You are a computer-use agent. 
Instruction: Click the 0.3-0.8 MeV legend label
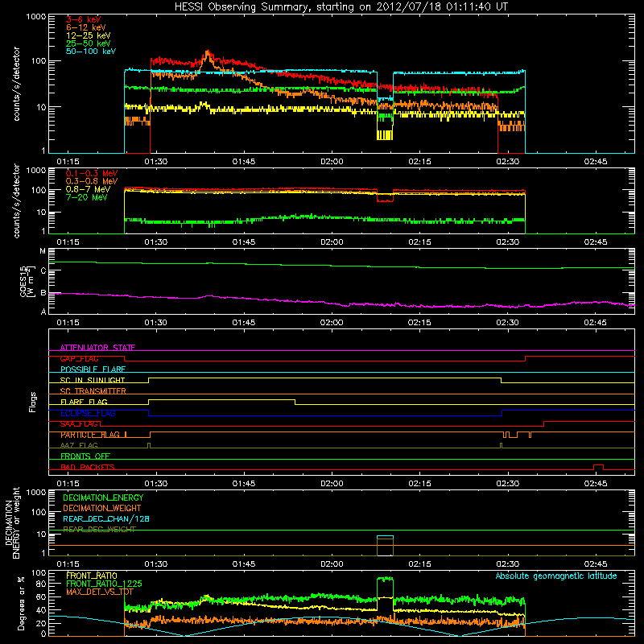point(92,181)
